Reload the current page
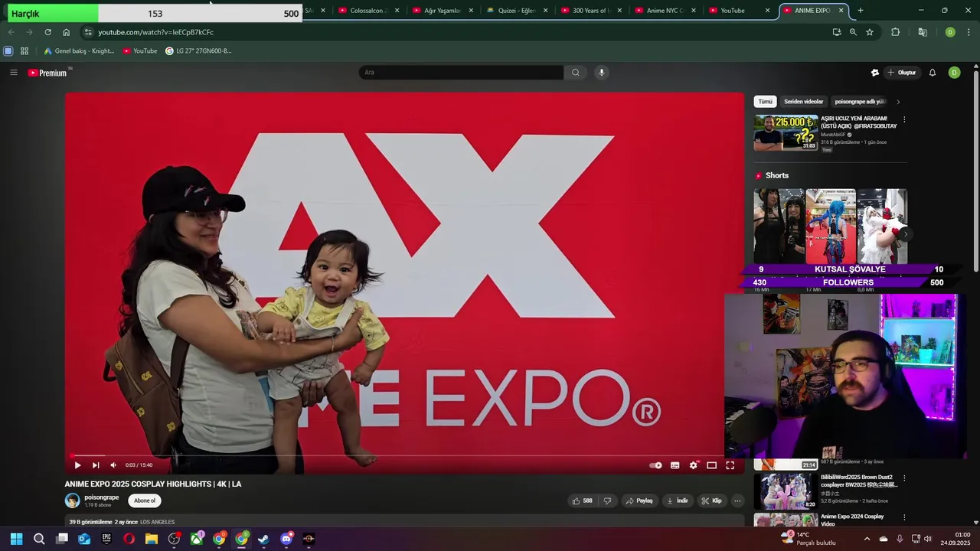 (47, 32)
